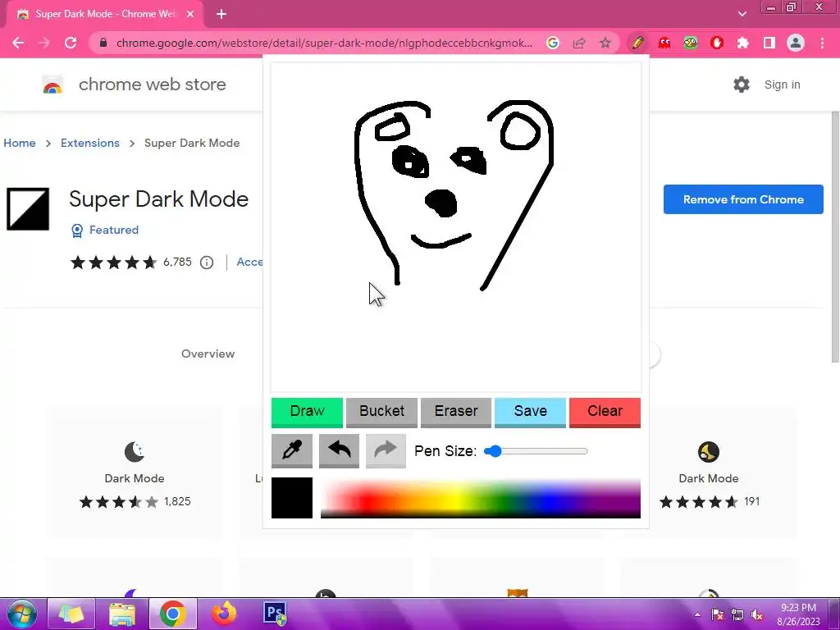Select the Bucket fill tool
The height and width of the screenshot is (630, 840).
[381, 412]
